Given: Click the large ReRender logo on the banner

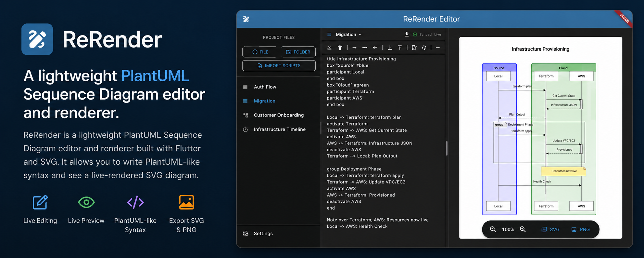Looking at the screenshot, I should [37, 39].
